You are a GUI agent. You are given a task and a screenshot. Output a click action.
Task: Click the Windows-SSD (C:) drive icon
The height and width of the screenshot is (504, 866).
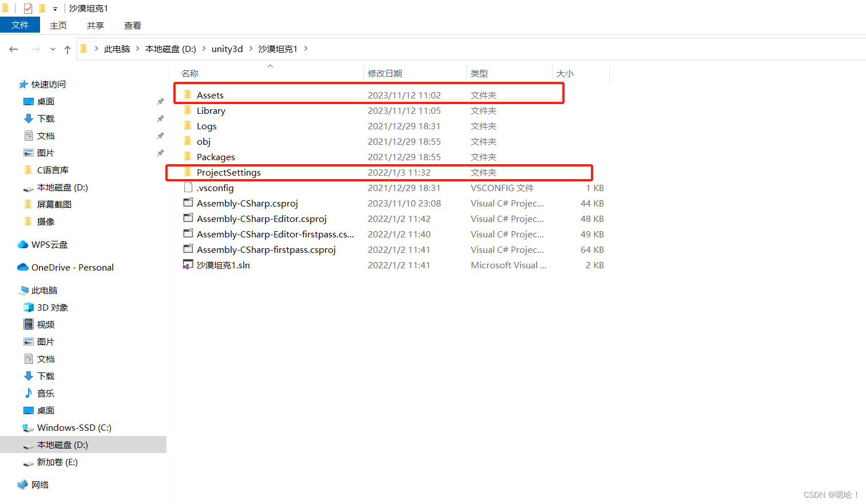(x=29, y=427)
